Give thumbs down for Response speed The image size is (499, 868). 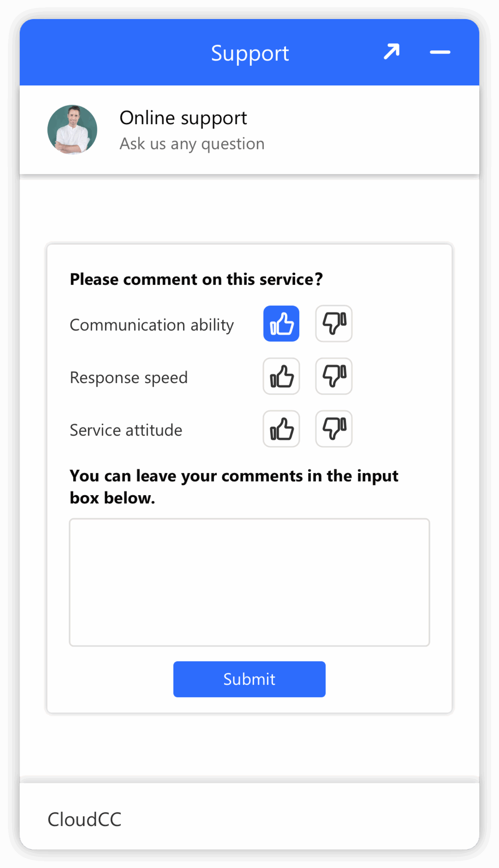[334, 376]
